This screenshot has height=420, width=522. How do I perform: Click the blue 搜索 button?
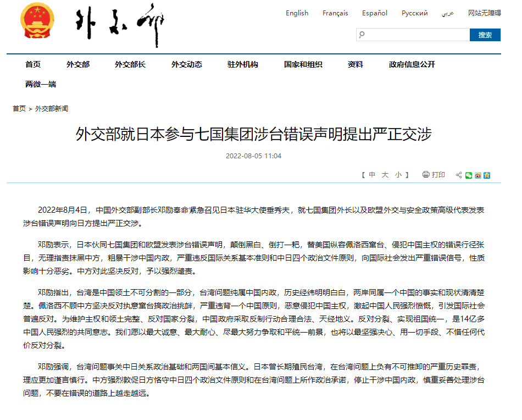tap(485, 35)
